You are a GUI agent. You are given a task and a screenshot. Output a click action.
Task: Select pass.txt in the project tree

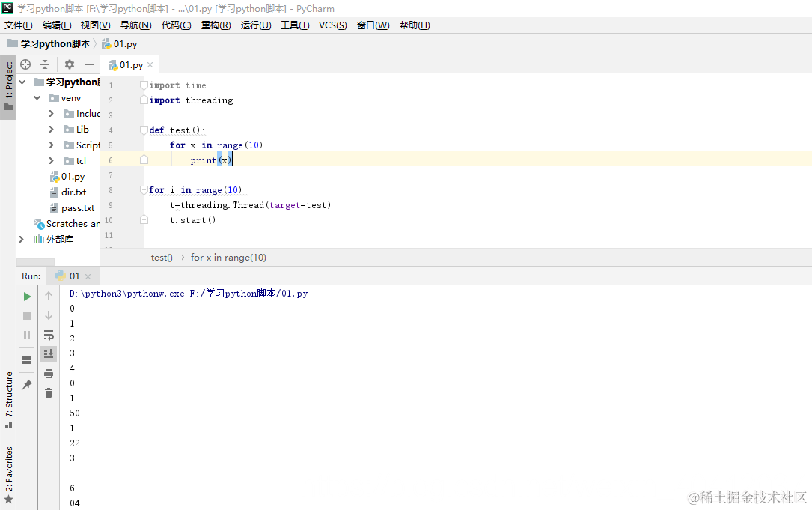(72, 208)
